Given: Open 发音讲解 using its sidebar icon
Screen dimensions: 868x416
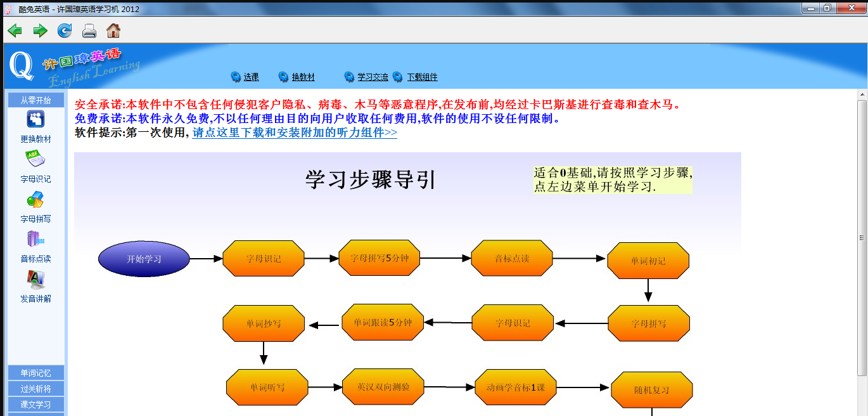Looking at the screenshot, I should click(35, 281).
